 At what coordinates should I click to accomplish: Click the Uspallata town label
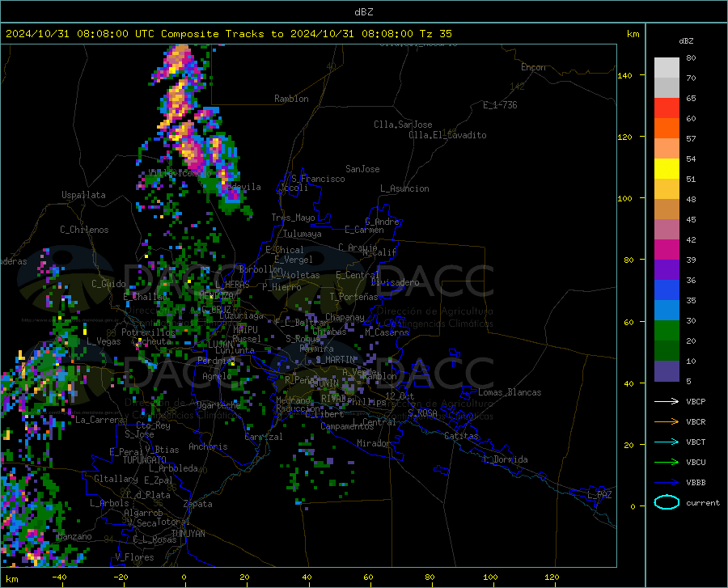click(x=83, y=195)
